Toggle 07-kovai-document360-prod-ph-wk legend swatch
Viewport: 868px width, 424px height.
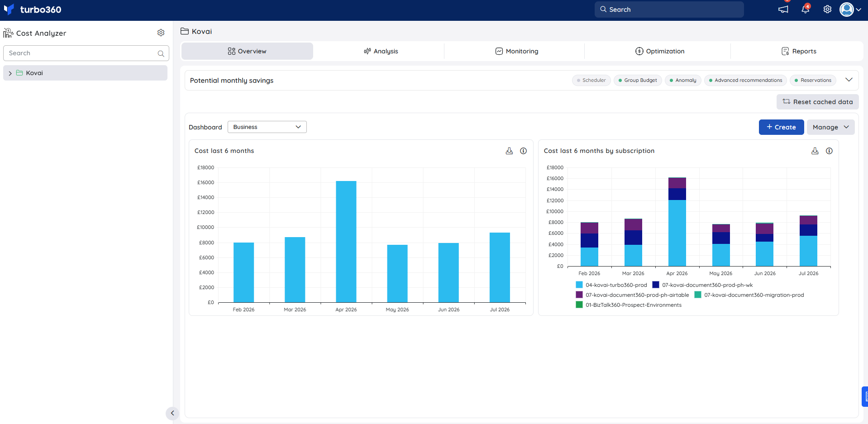click(656, 285)
